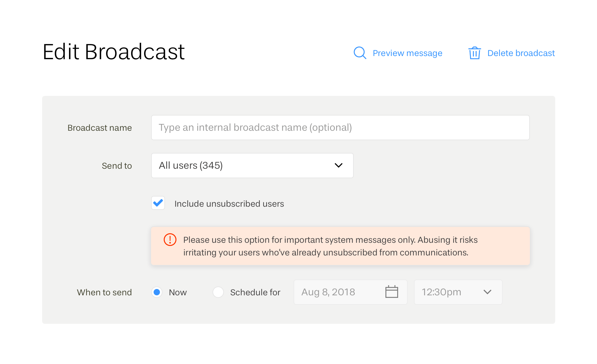Open the Preview message link
The height and width of the screenshot is (364, 597).
(x=407, y=53)
